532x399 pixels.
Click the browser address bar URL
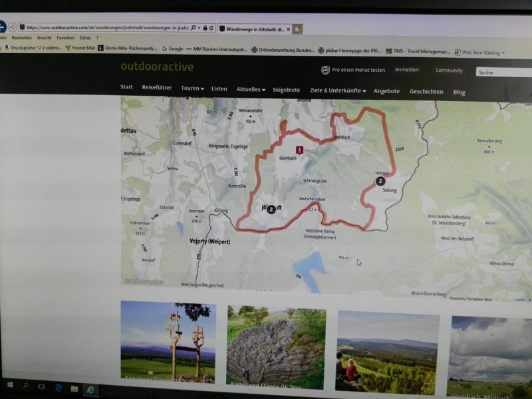point(107,27)
